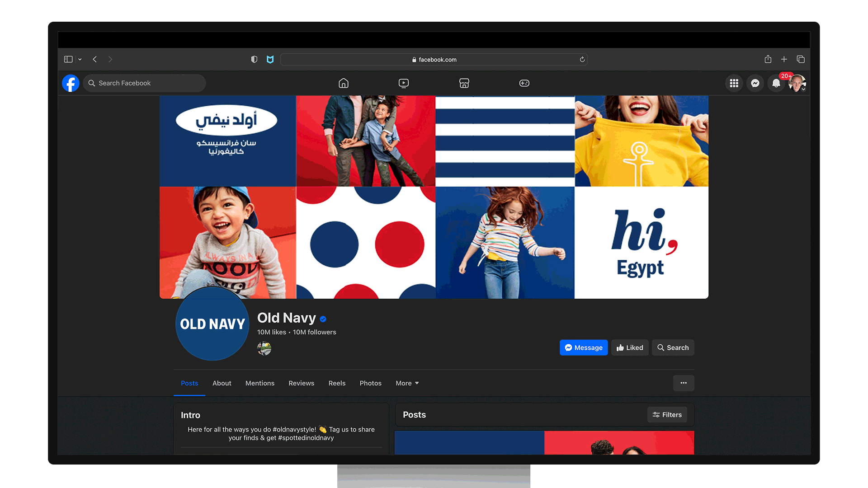868x488 pixels.
Task: Open the Messenger chats icon
Action: pos(755,83)
